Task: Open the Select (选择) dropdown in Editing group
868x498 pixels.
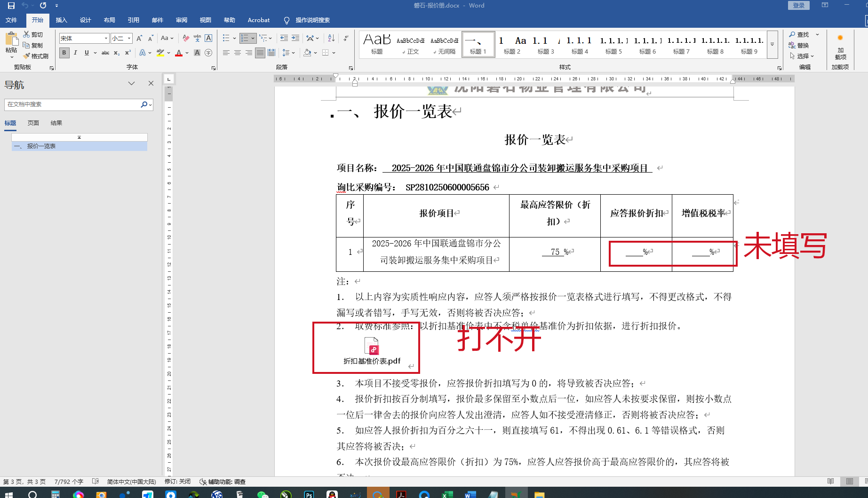Action: pyautogui.click(x=802, y=56)
